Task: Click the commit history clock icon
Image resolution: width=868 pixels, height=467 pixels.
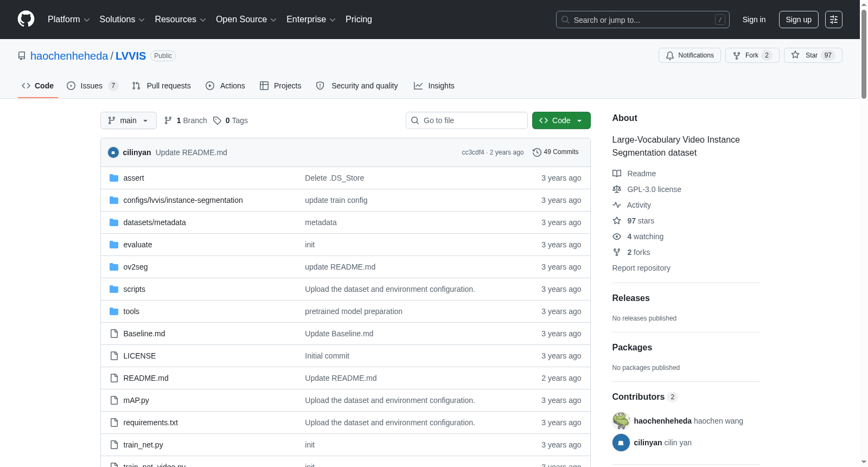Action: coord(537,152)
